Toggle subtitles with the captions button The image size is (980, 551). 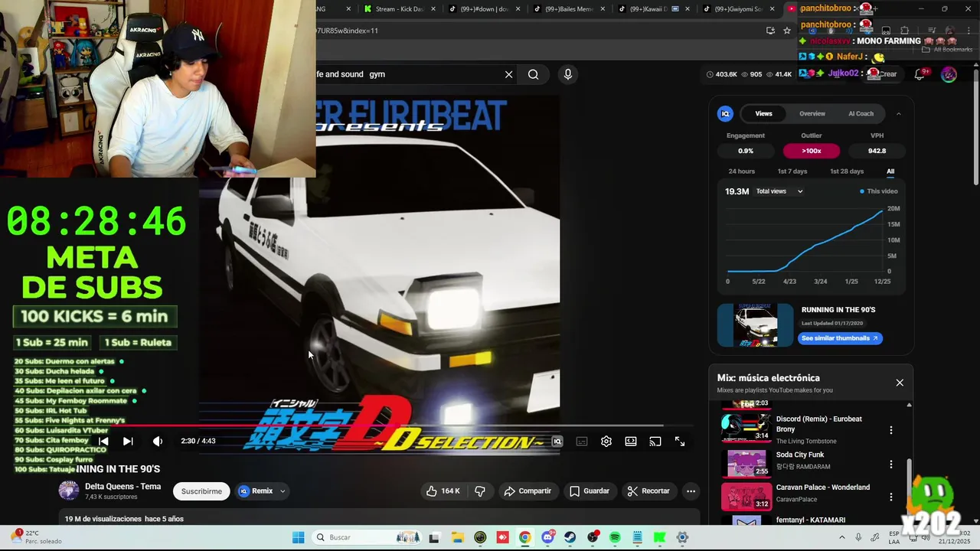coord(582,442)
